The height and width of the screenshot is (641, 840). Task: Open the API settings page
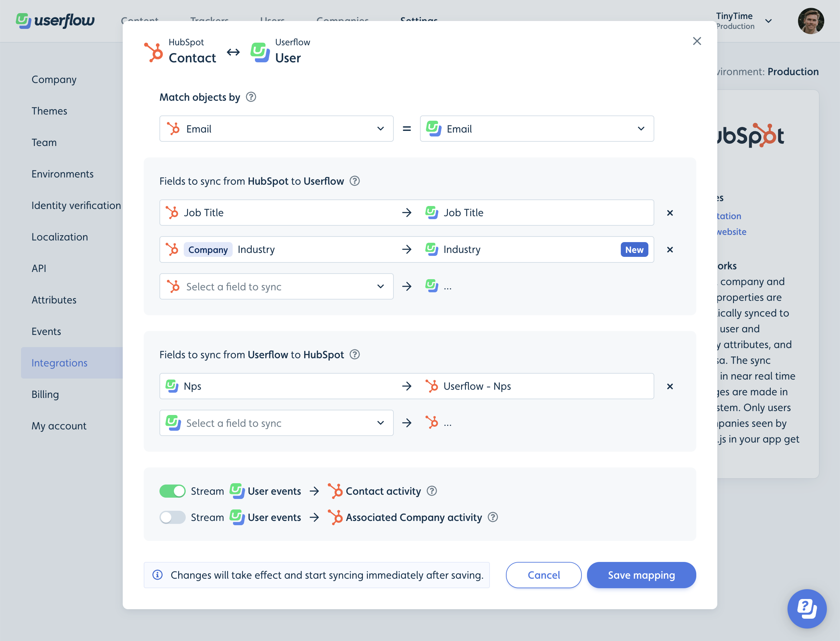[39, 268]
